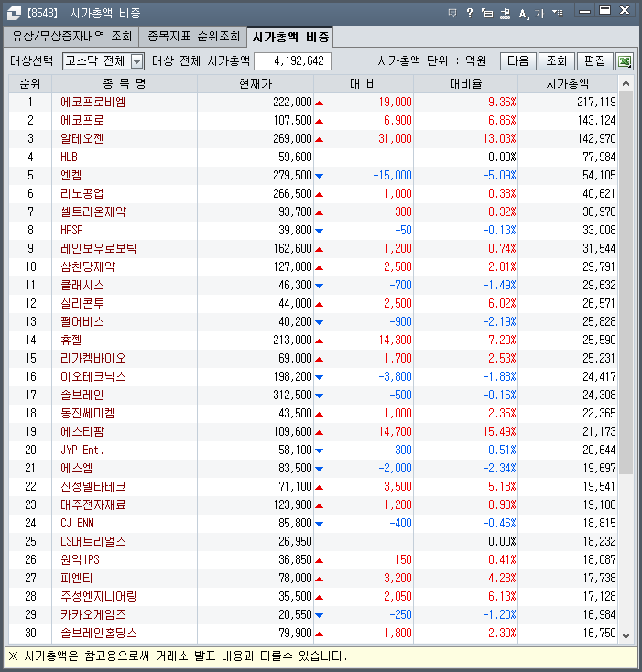Click the total market cap field 4,192,642
Screen dimensions: 642x672
[292, 60]
